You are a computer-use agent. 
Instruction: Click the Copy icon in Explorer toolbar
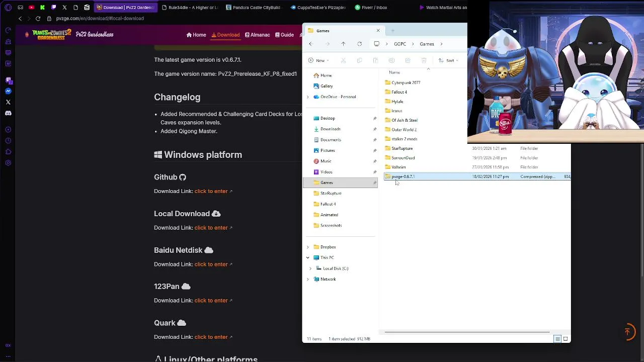pos(359,60)
